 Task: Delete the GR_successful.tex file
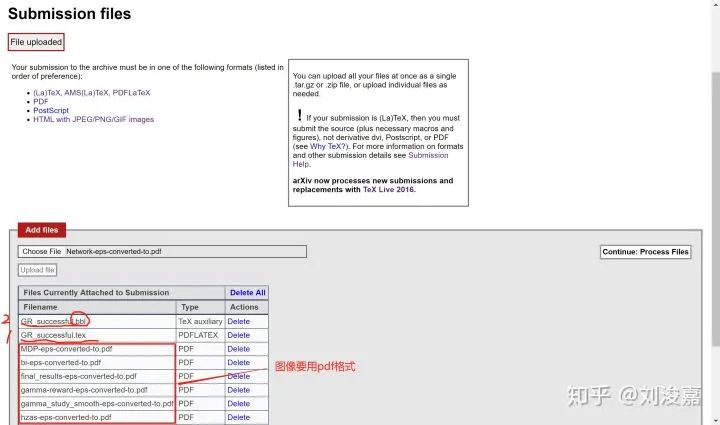tap(238, 335)
